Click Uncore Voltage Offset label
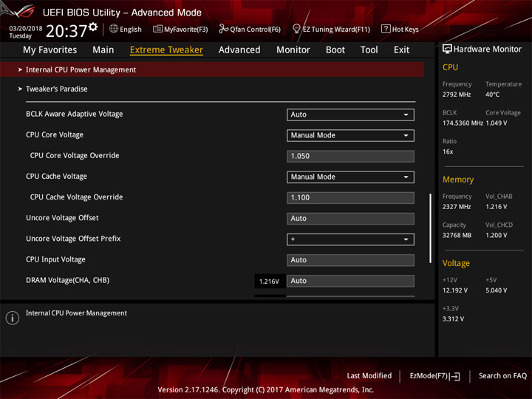532x399 pixels. (62, 218)
